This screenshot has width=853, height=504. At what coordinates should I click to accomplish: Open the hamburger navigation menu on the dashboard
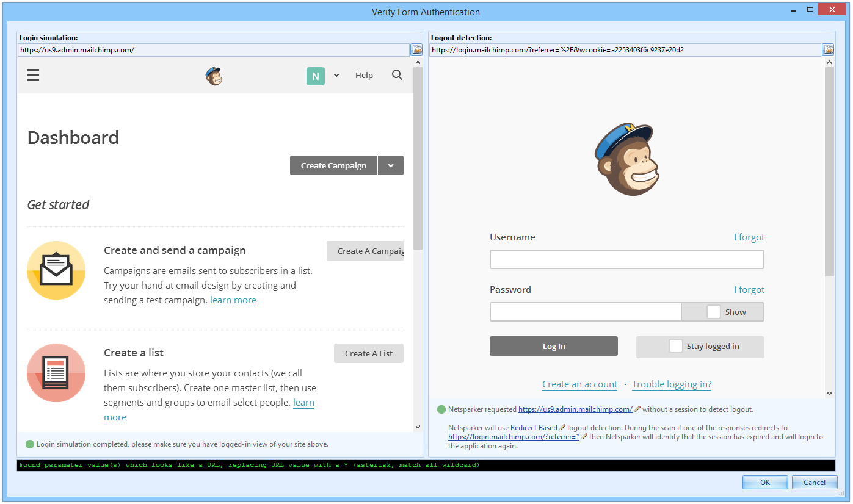pyautogui.click(x=32, y=75)
